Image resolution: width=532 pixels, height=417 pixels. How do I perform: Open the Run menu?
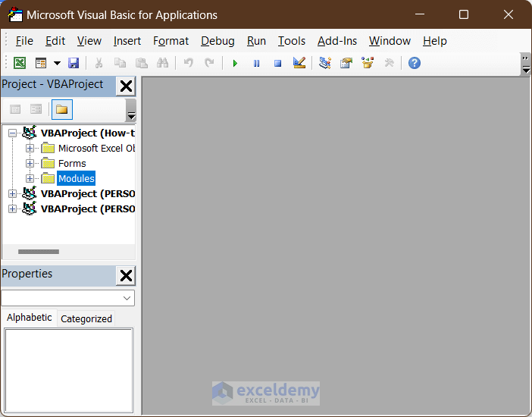(256, 41)
